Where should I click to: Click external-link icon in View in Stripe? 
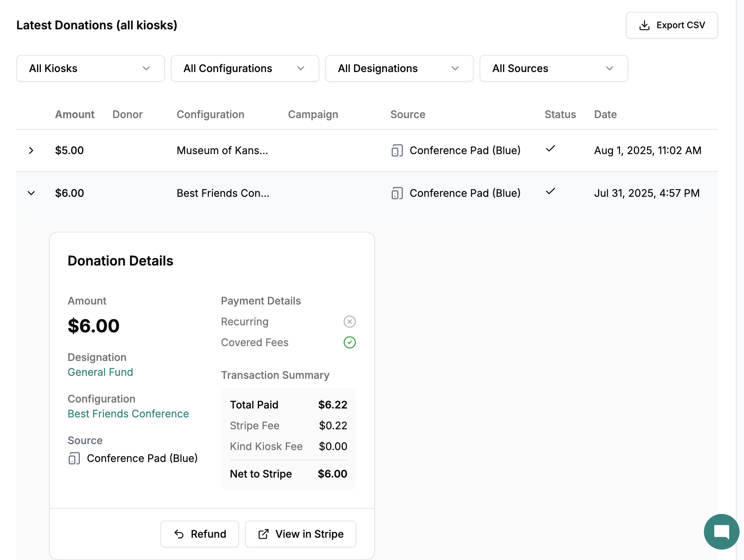click(x=264, y=534)
